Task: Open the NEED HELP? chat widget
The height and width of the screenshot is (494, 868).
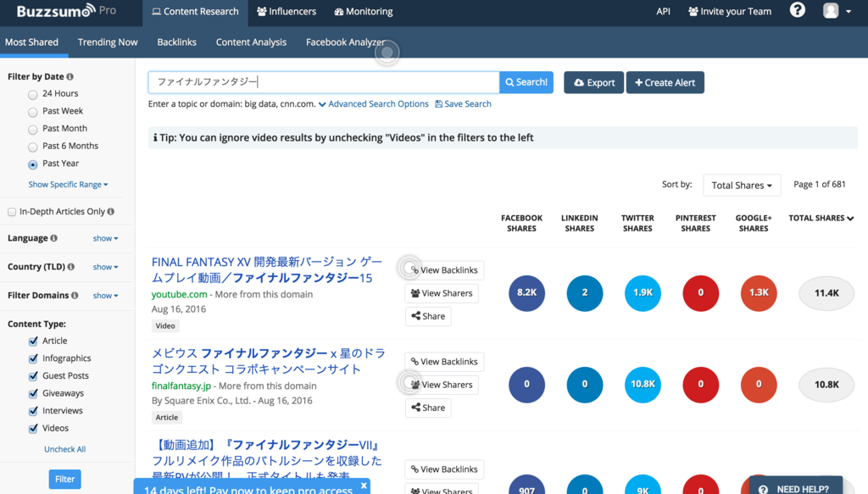Action: [795, 486]
